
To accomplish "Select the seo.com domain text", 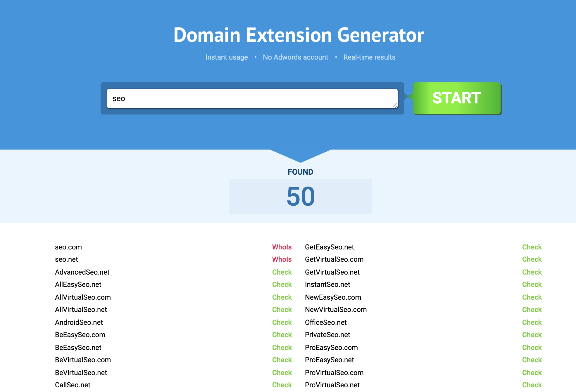I will pos(68,247).
